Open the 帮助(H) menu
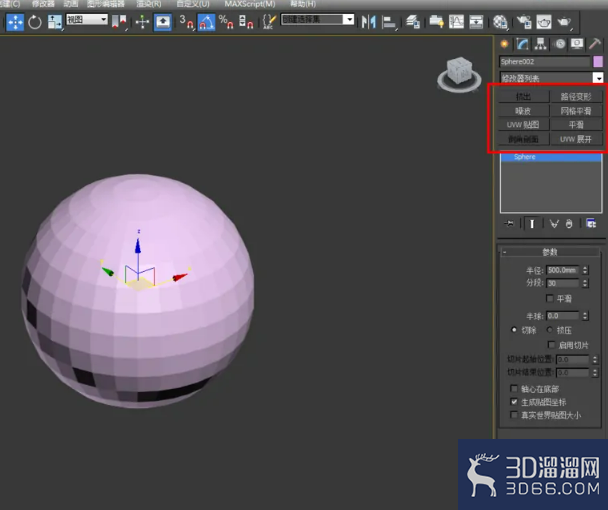608x510 pixels. (303, 4)
